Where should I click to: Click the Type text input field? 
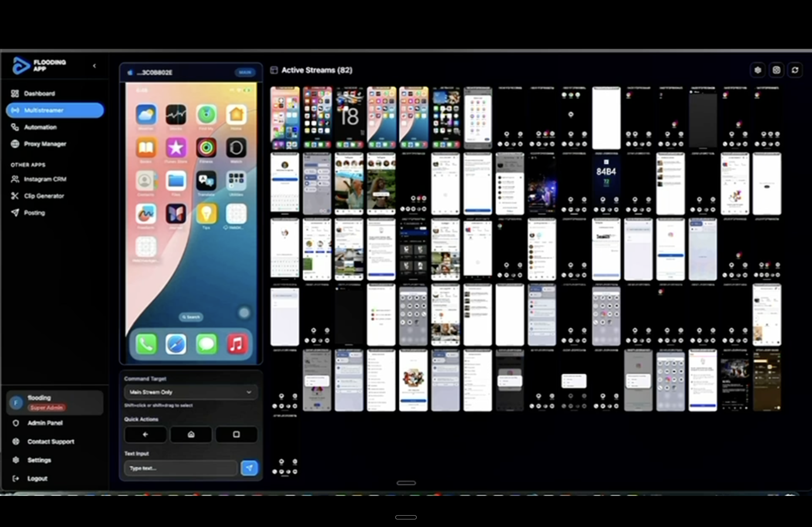[x=181, y=468]
